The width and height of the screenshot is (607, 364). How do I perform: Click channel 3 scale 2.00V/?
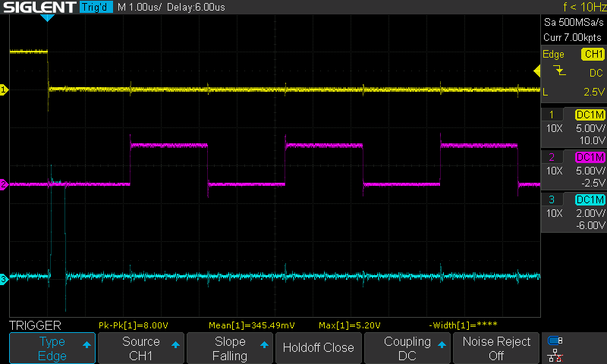click(590, 213)
